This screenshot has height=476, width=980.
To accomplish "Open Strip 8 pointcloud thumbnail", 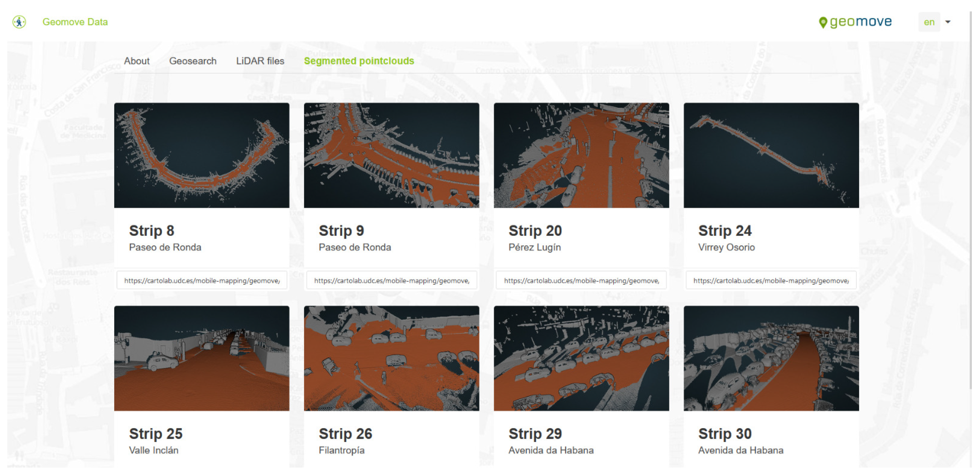I will (202, 155).
